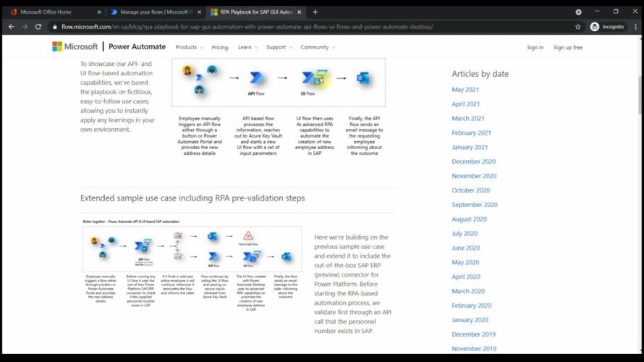This screenshot has height=362, width=644.
Task: Click Sign up free
Action: [x=567, y=47]
